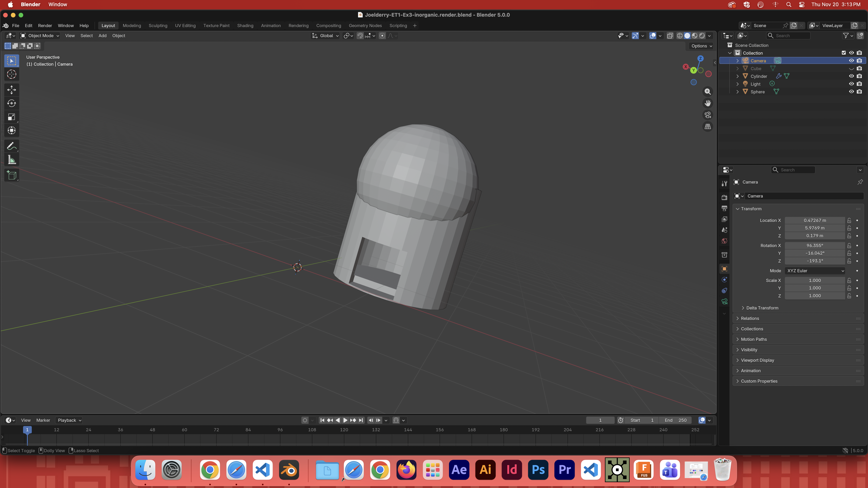Viewport: 868px width, 488px height.
Task: Click the Location X value field
Action: pyautogui.click(x=814, y=220)
